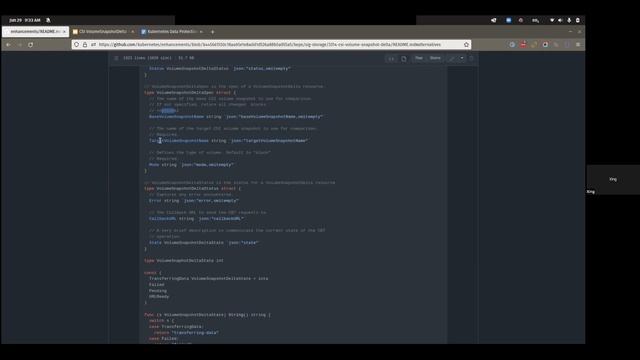Show the source code view icon
The image size is (640, 360).
pos(391,58)
